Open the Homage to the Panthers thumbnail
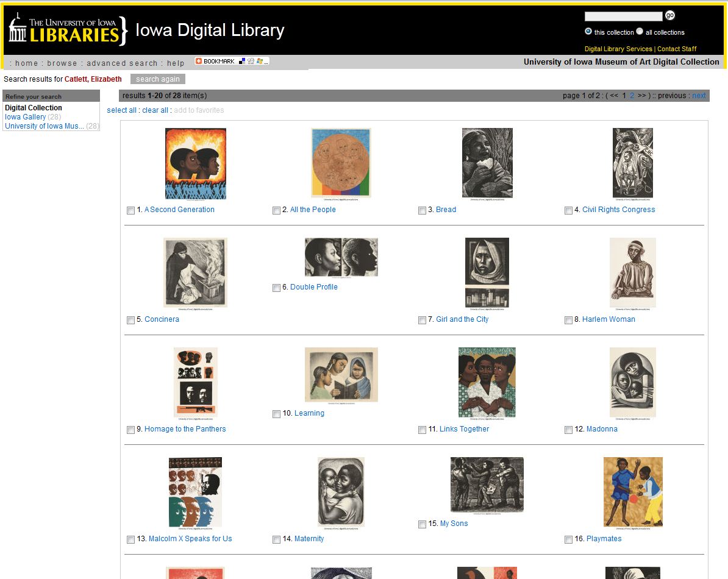Screen dimensions: 728x579 point(195,383)
